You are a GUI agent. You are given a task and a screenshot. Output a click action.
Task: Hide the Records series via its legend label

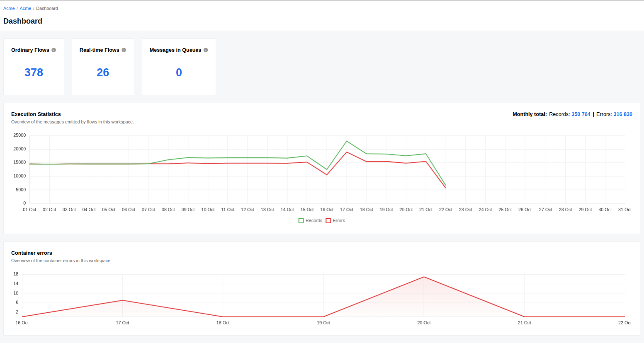[313, 221]
